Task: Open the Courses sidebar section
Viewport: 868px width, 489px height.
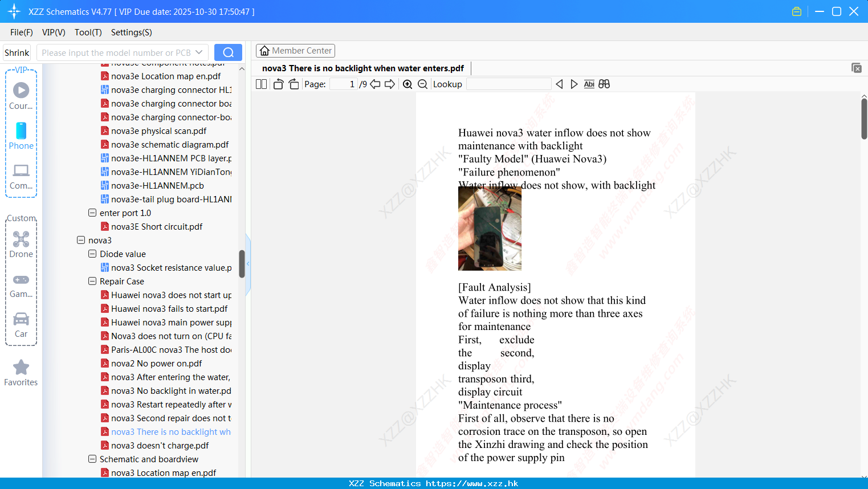Action: pyautogui.click(x=21, y=96)
